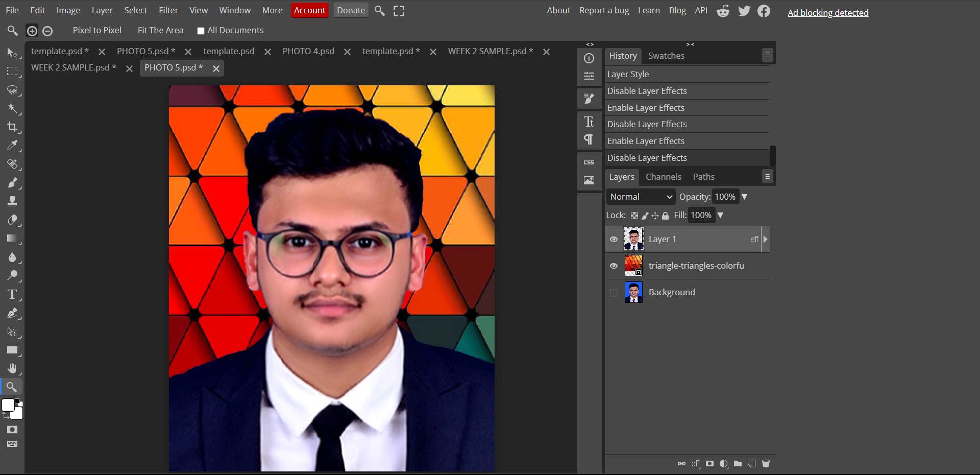Expand Layer 1 effects arrow
The image size is (980, 475).
pyautogui.click(x=765, y=240)
